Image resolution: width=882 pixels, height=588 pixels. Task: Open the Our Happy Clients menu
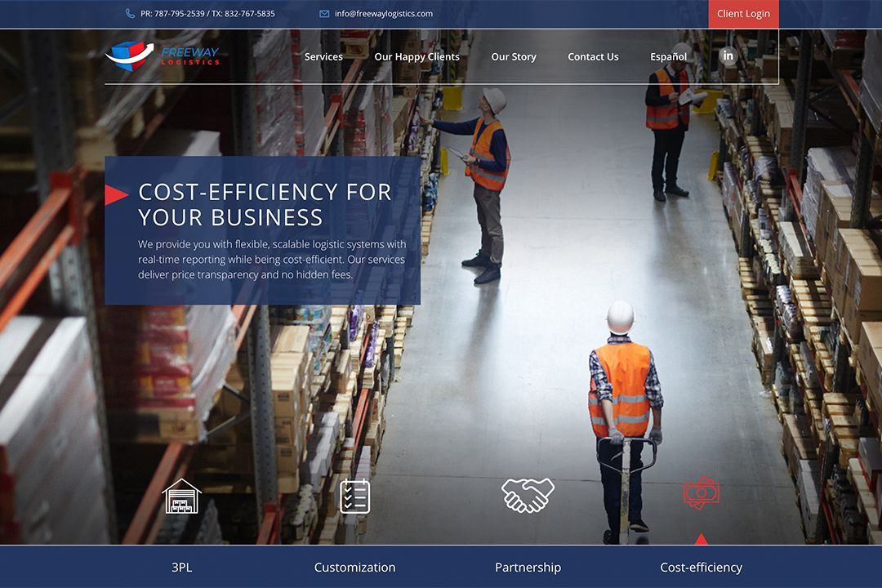coord(417,56)
